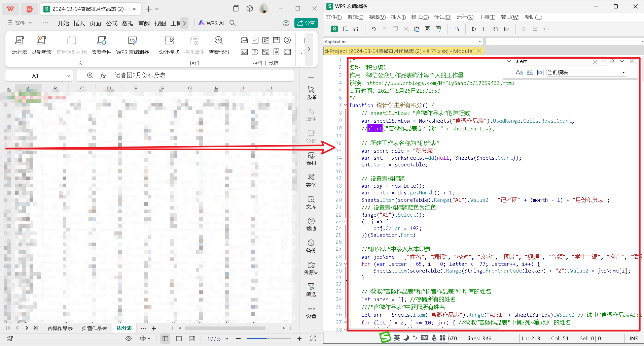The width and height of the screenshot is (644, 346).
Task: Toggle 设计模式 design mode in ribbon
Action: [169, 45]
